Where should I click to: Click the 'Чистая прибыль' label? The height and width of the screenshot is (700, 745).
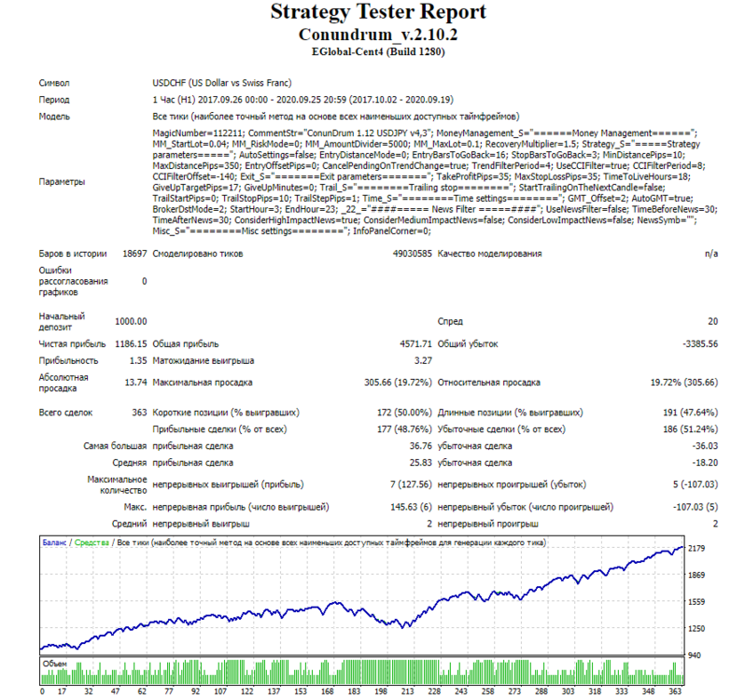click(72, 343)
